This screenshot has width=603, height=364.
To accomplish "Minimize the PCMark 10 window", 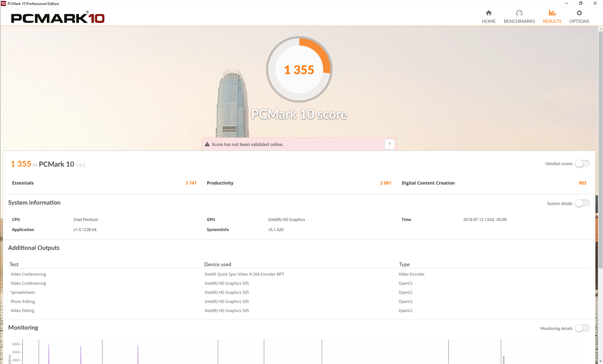I will tap(566, 3).
